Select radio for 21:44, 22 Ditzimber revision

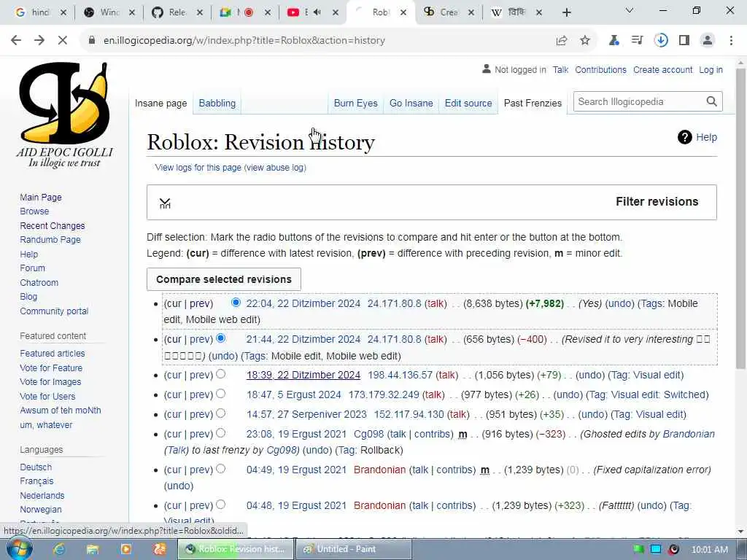(220, 338)
